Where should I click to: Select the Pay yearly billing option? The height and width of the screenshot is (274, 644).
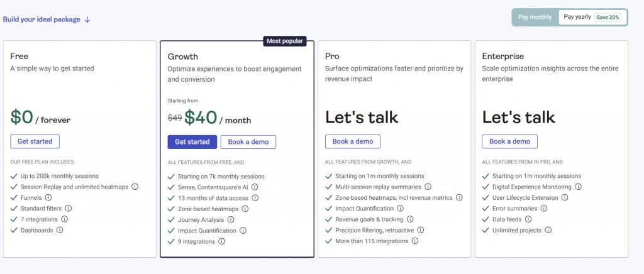[x=577, y=17]
